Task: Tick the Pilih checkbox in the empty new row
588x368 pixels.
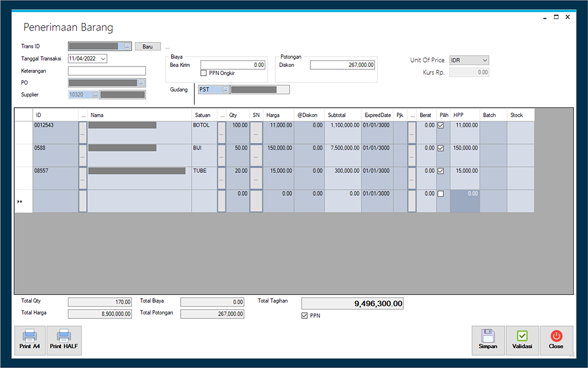Action: click(x=441, y=194)
